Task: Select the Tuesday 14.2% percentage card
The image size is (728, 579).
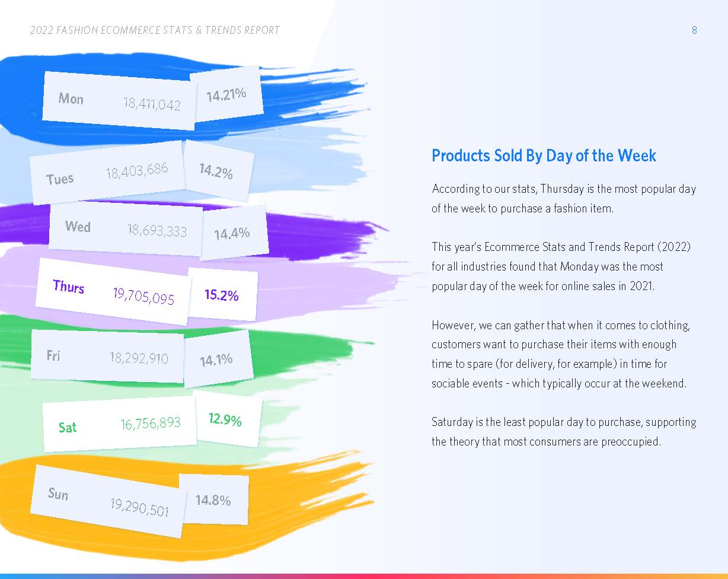Action: [x=216, y=172]
